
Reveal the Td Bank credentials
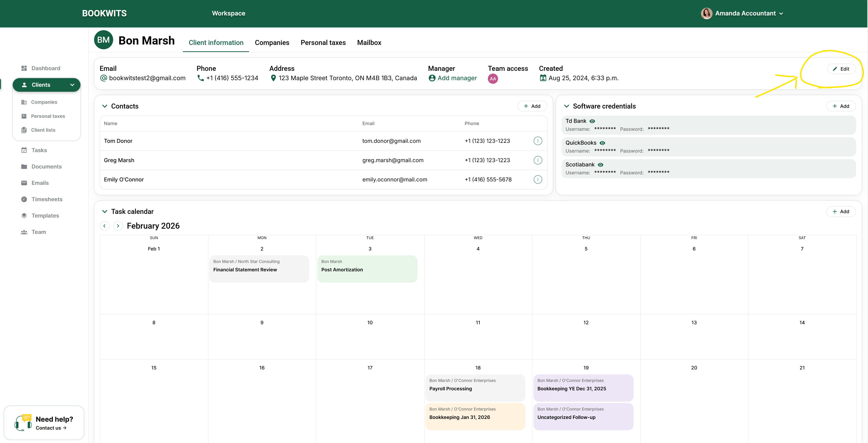592,121
